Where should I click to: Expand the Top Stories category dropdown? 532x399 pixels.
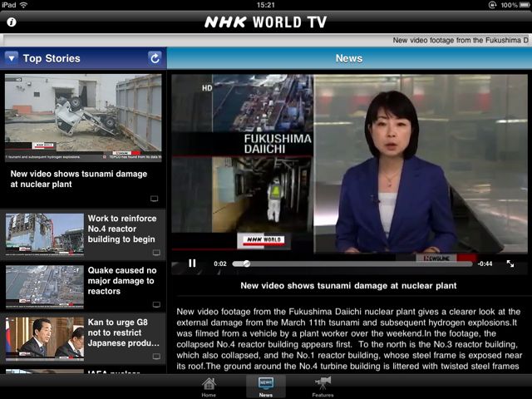tap(12, 58)
